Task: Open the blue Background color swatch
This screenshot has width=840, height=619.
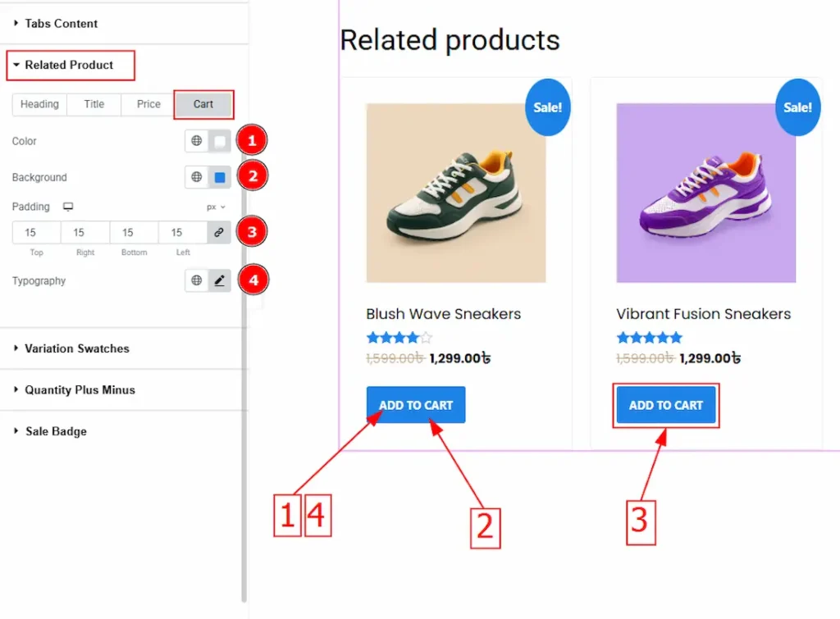Action: [219, 177]
